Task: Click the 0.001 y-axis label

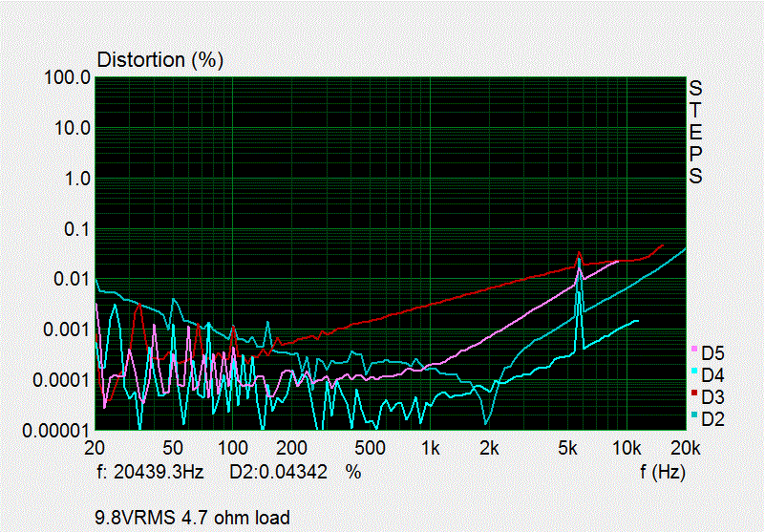Action: [x=67, y=330]
